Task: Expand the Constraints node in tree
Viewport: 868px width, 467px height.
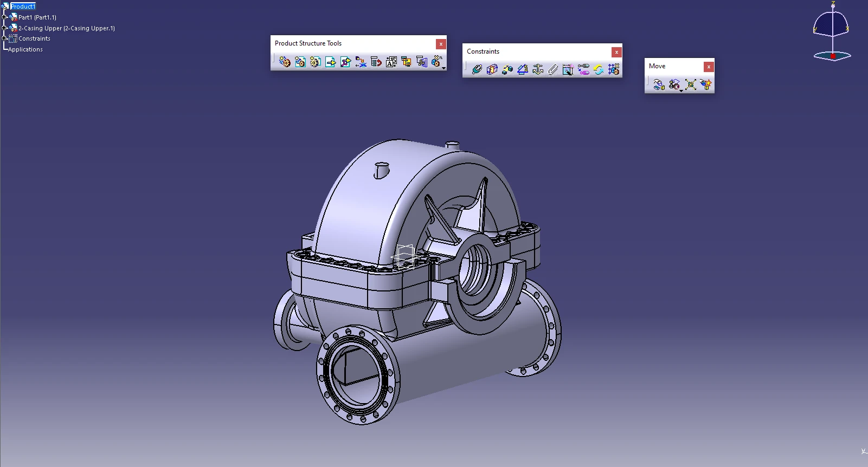Action: [x=4, y=38]
